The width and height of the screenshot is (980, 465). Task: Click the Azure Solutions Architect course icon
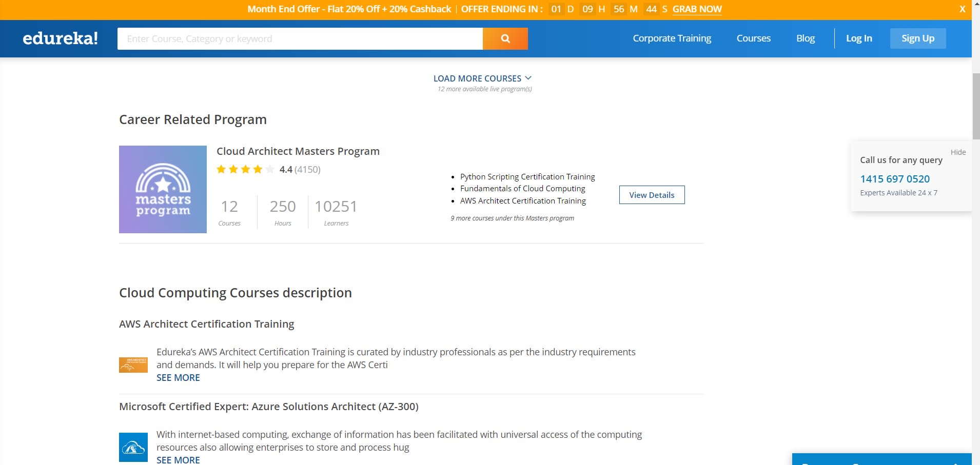[x=133, y=447]
